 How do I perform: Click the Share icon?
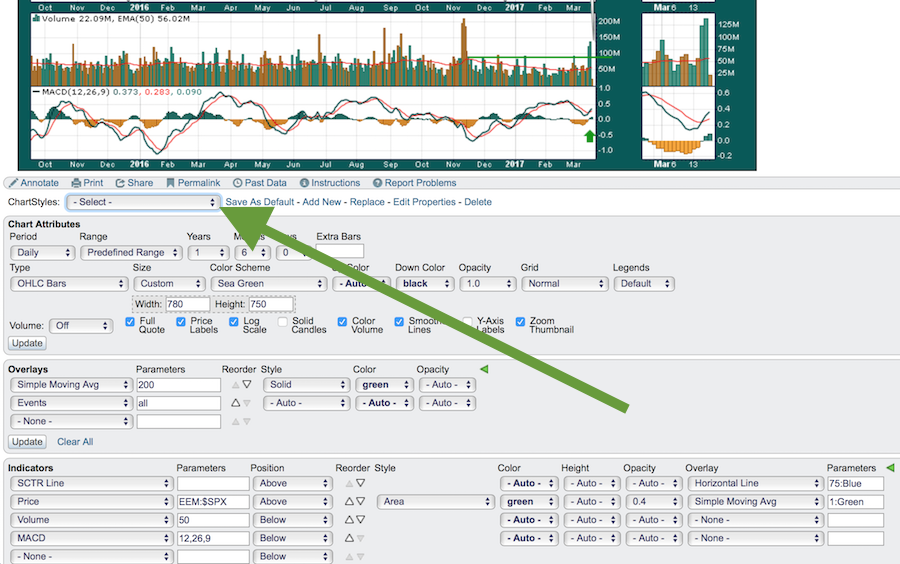click(x=120, y=183)
